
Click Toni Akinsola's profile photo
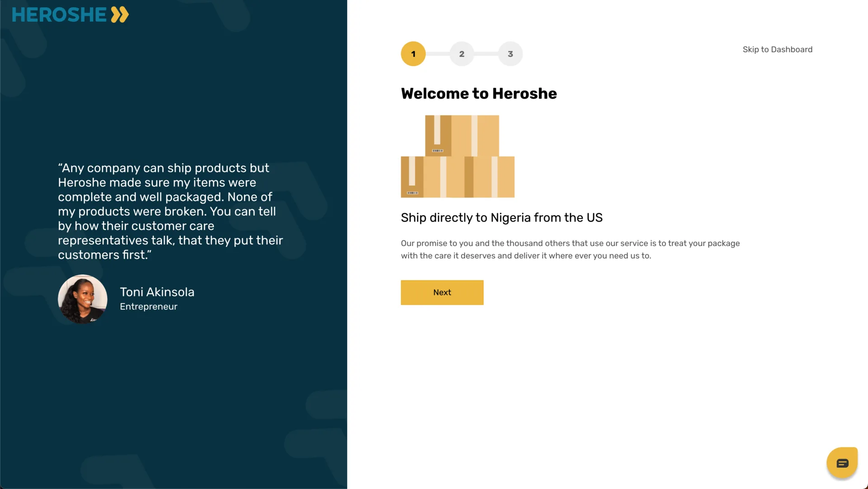click(x=83, y=299)
